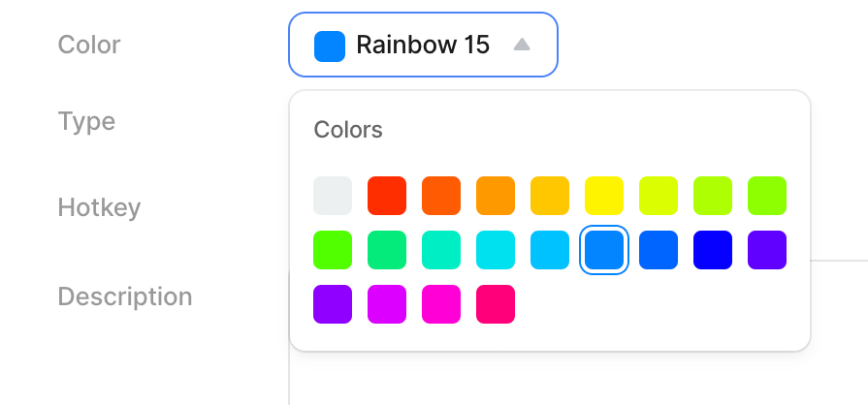Click the blue preview square beside Rainbow 15
The width and height of the screenshot is (868, 405).
pos(330,46)
